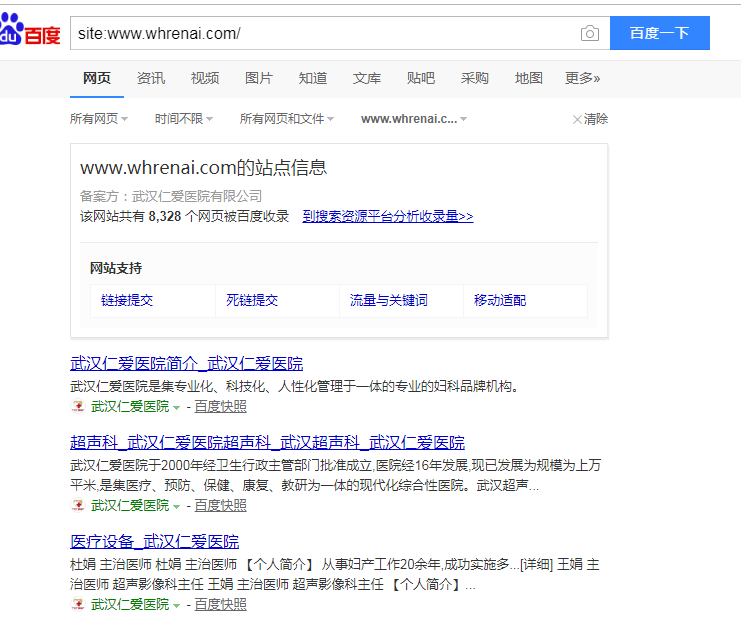Open the 流量与关键词 link
The image size is (741, 620).
[388, 300]
